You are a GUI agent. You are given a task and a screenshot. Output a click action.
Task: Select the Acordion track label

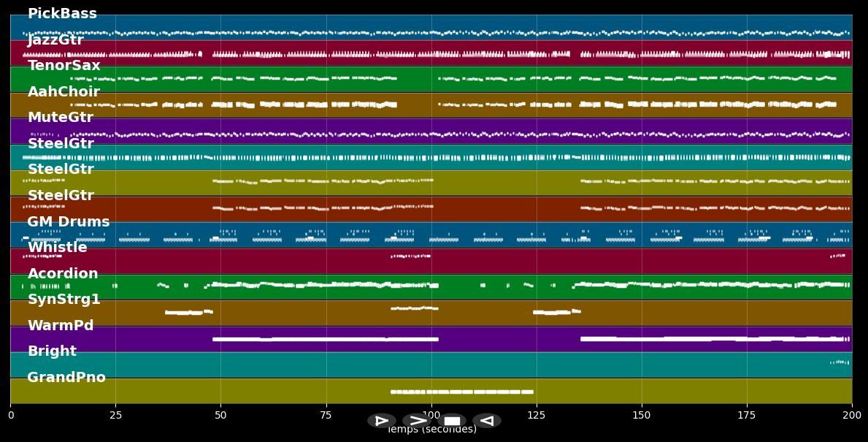(x=63, y=274)
